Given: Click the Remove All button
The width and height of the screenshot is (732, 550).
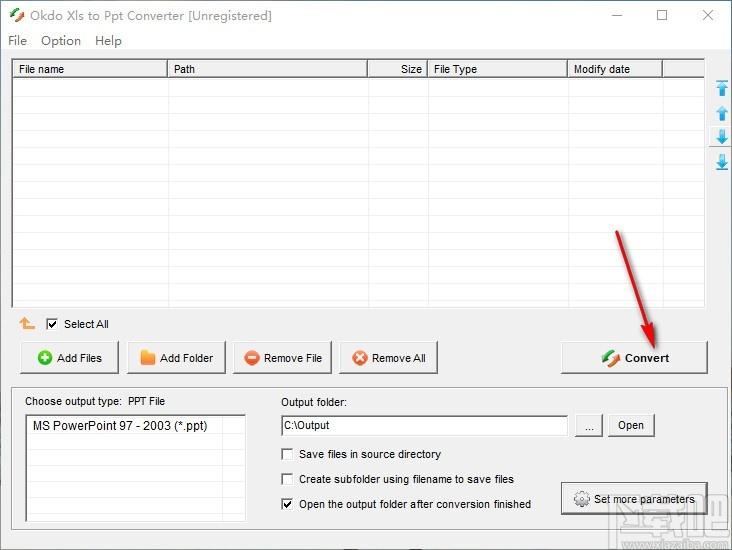Looking at the screenshot, I should coord(388,358).
